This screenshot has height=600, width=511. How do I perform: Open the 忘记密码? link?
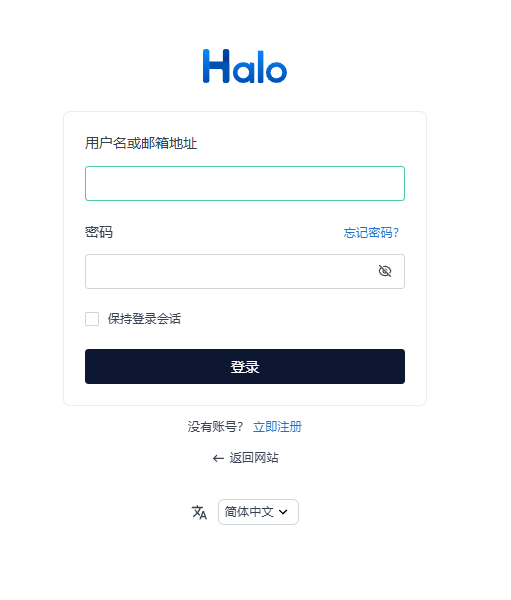coord(371,232)
